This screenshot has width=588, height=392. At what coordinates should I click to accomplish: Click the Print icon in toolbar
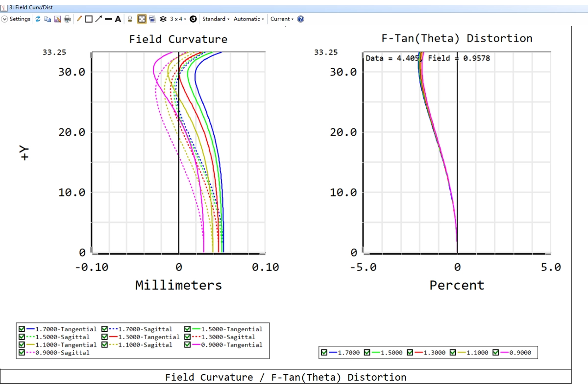click(67, 19)
